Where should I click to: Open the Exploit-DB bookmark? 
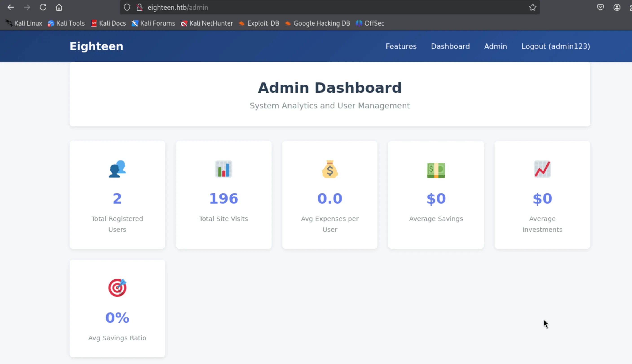(x=259, y=23)
